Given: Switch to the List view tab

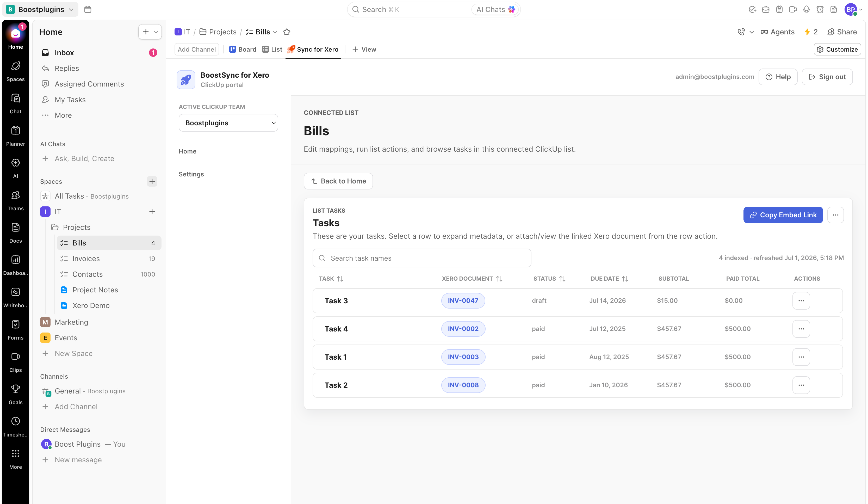Looking at the screenshot, I should [x=272, y=49].
